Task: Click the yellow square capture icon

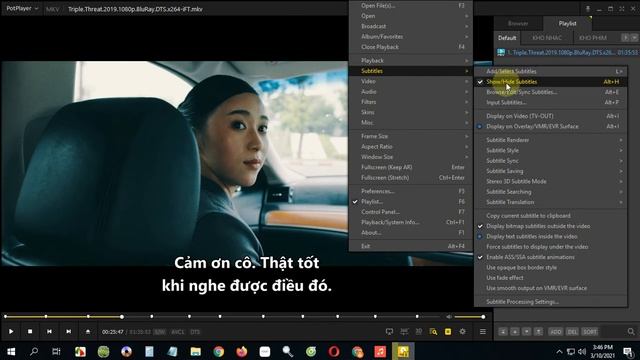Action: pyautogui.click(x=448, y=331)
